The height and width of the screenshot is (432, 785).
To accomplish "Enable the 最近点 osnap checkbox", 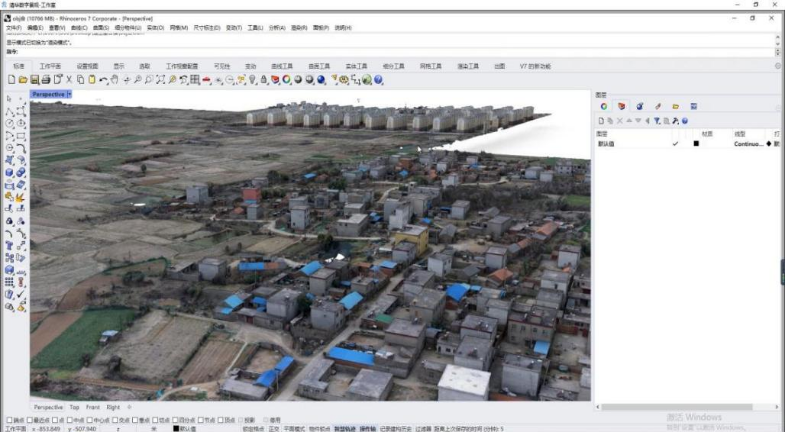I will click(x=30, y=420).
